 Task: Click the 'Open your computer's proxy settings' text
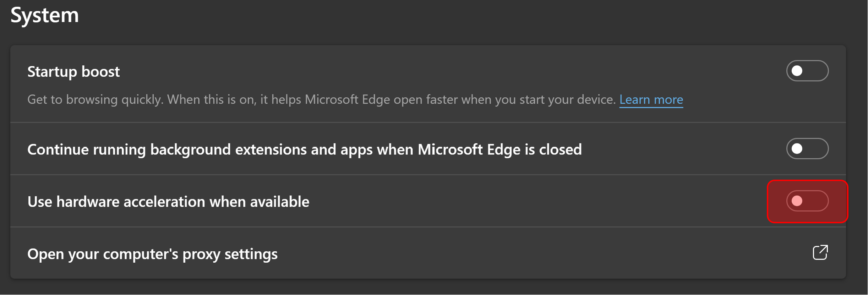(152, 254)
